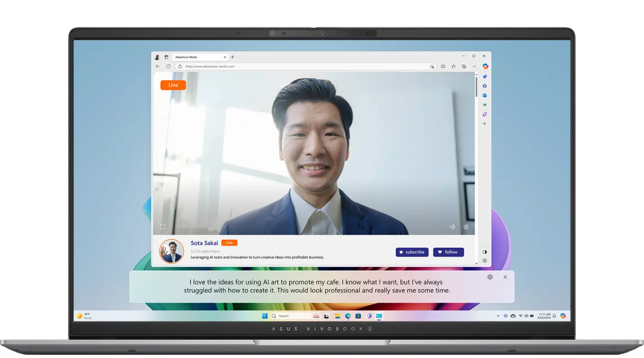The width and height of the screenshot is (644, 358).
Task: Open the weather widget on taskbar
Action: pyautogui.click(x=84, y=316)
